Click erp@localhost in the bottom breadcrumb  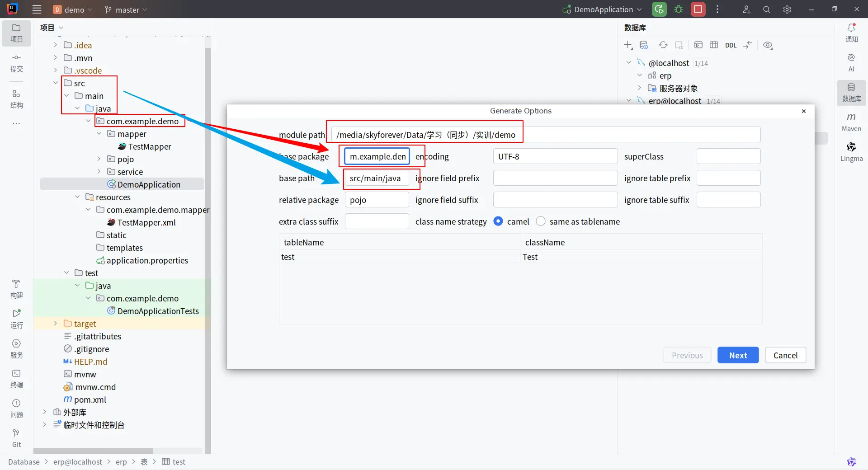click(x=78, y=462)
